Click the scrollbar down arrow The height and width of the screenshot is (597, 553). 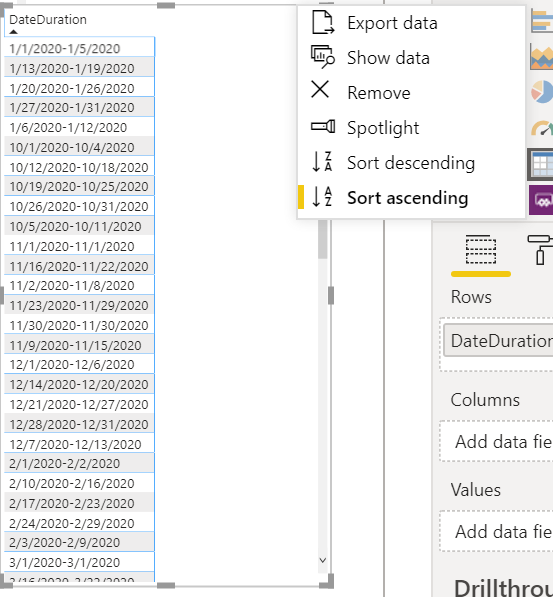click(323, 560)
